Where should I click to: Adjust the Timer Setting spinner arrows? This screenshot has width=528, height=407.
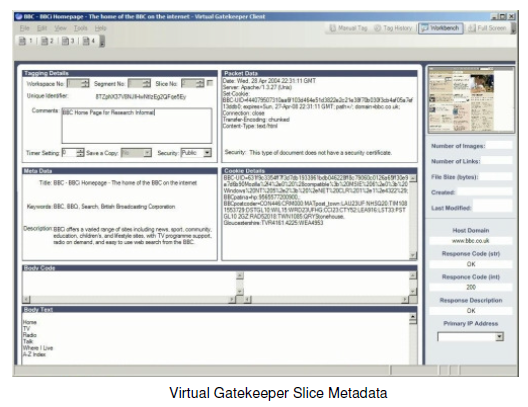(80, 153)
